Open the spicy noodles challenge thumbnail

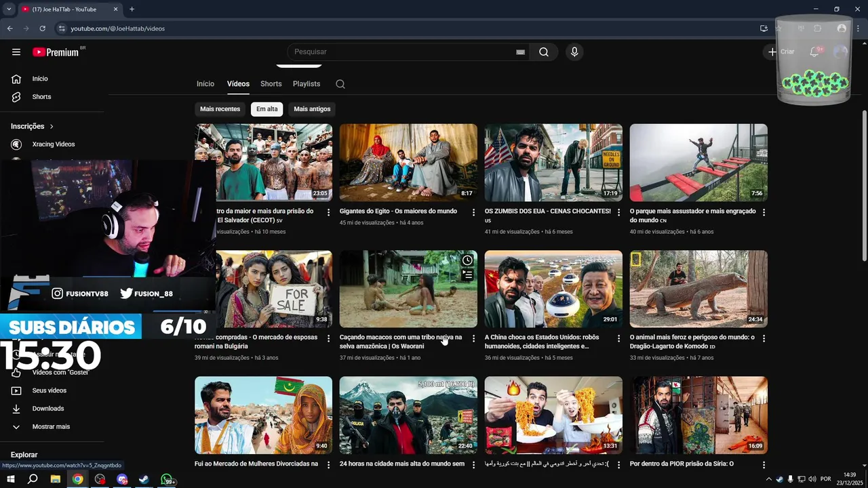pyautogui.click(x=553, y=415)
